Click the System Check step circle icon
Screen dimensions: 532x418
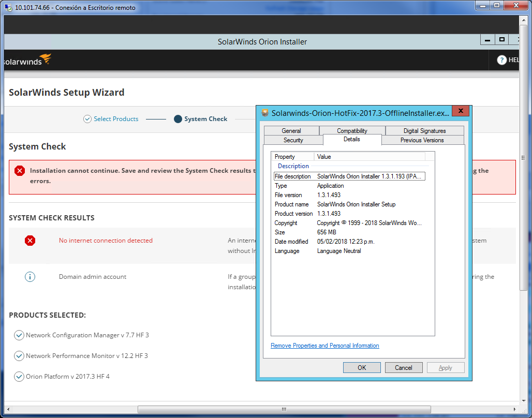point(178,119)
